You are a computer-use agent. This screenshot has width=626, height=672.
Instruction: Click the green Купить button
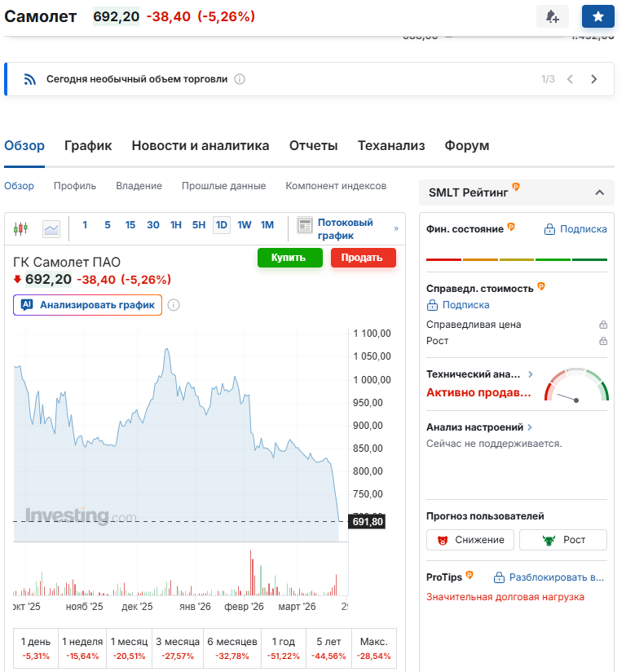click(289, 258)
